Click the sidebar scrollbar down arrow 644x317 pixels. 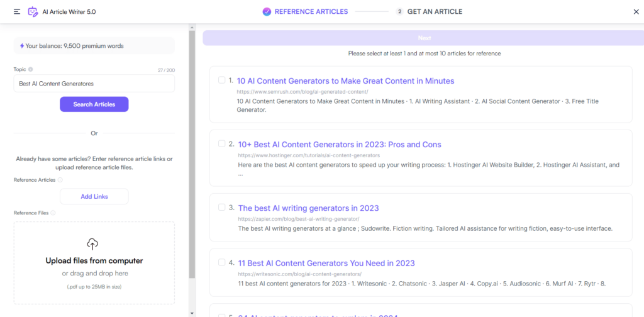pos(192,313)
